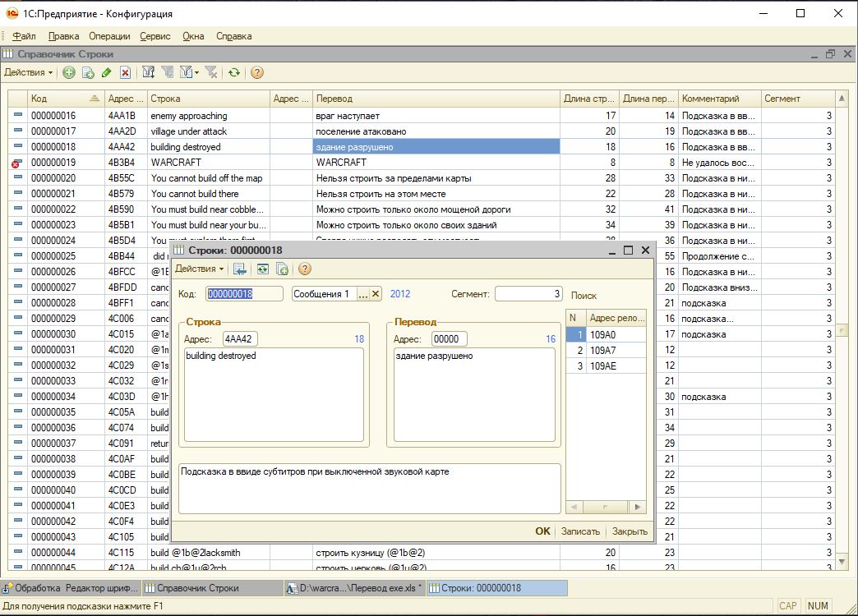This screenshot has height=616, width=858.
Task: Click the green Refresh icon in list toolbar
Action: 234,72
